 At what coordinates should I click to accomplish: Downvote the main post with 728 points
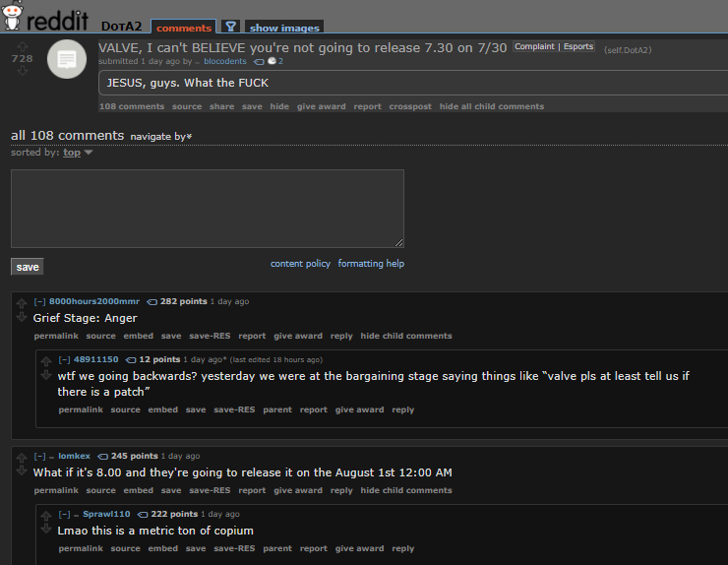click(23, 71)
